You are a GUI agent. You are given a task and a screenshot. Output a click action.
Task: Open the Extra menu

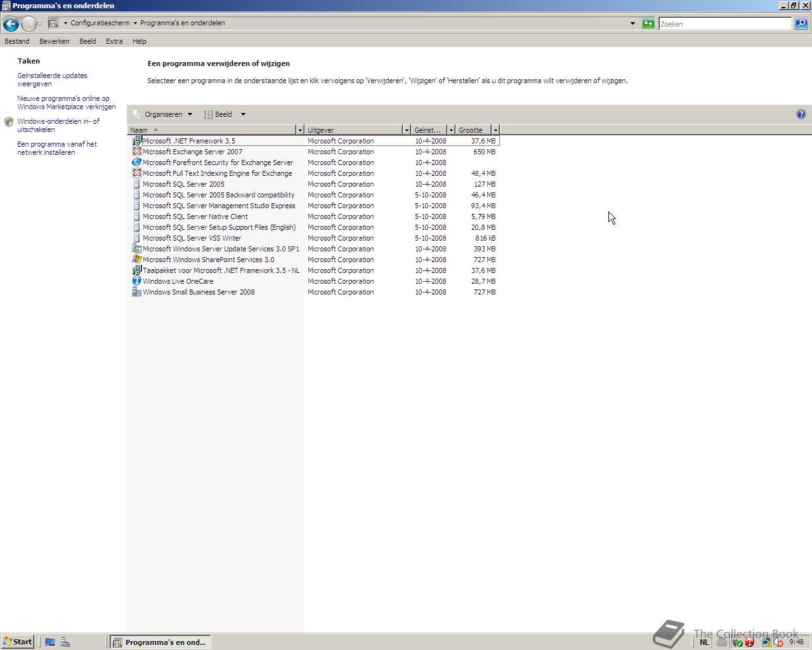coord(114,41)
